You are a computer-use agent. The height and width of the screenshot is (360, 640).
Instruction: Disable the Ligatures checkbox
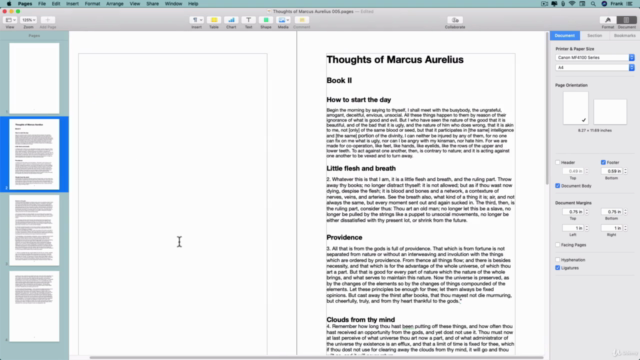(x=558, y=268)
